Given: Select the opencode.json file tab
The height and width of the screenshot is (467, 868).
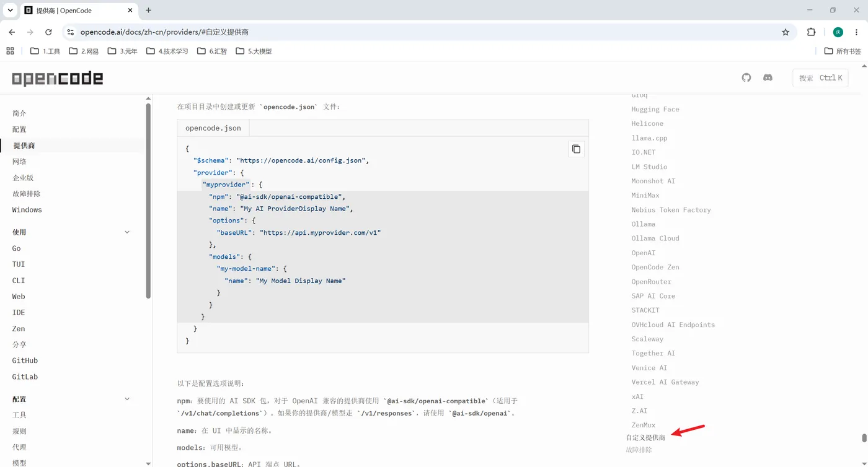Looking at the screenshot, I should (213, 128).
